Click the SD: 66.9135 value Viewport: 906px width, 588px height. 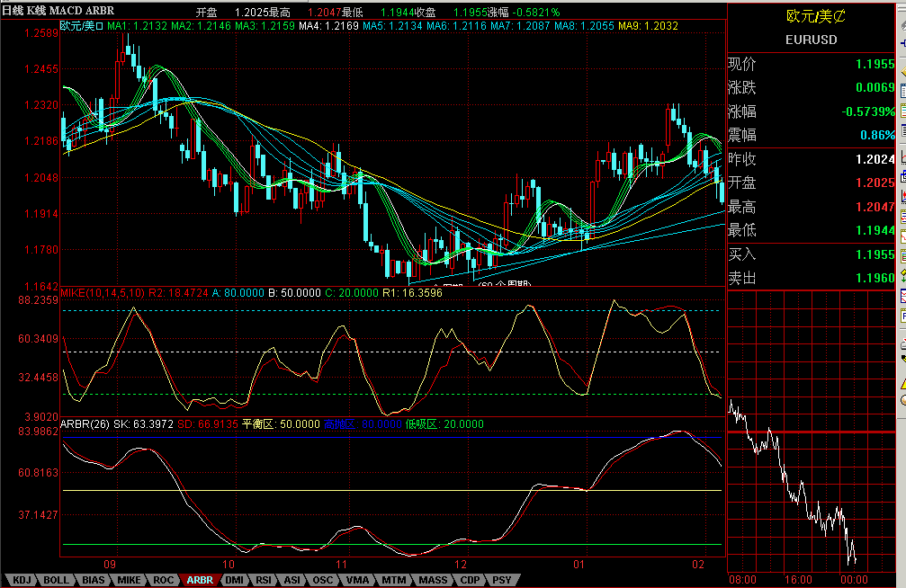208,424
